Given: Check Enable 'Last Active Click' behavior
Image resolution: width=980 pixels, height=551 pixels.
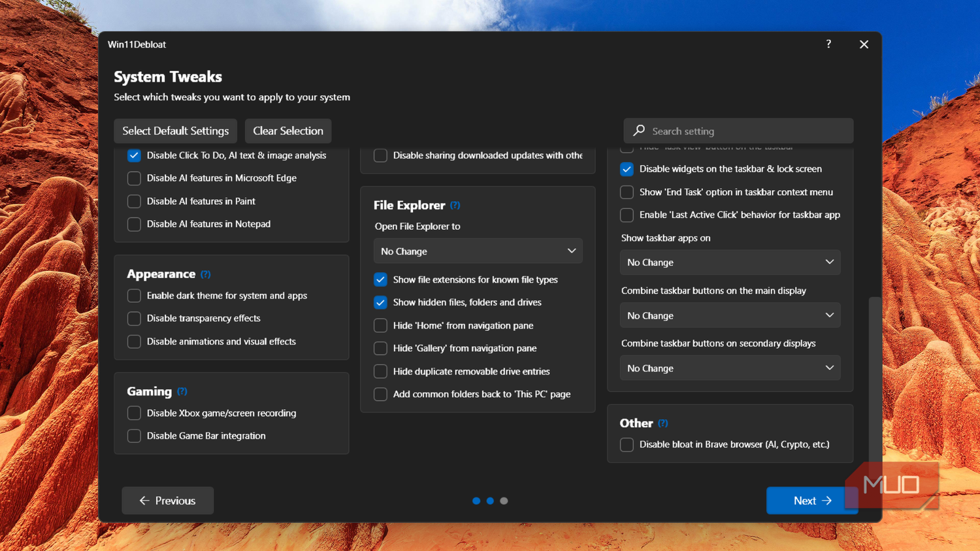Looking at the screenshot, I should 627,215.
